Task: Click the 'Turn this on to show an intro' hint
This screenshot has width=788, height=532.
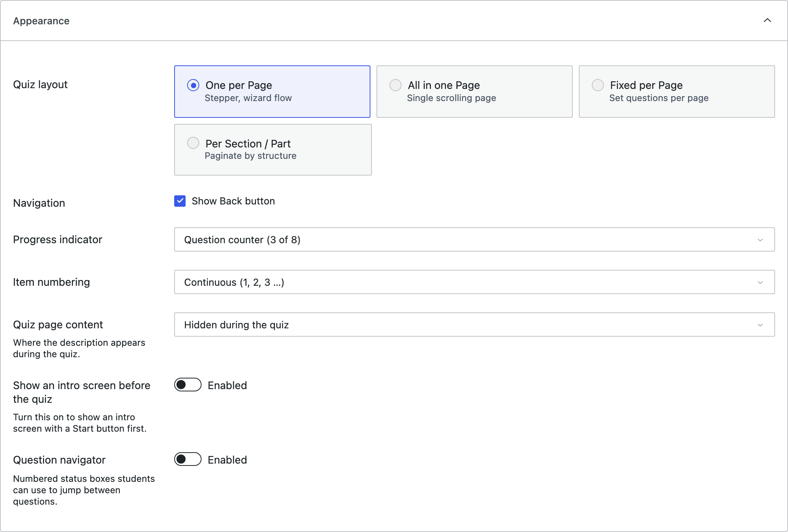Action: (80, 423)
